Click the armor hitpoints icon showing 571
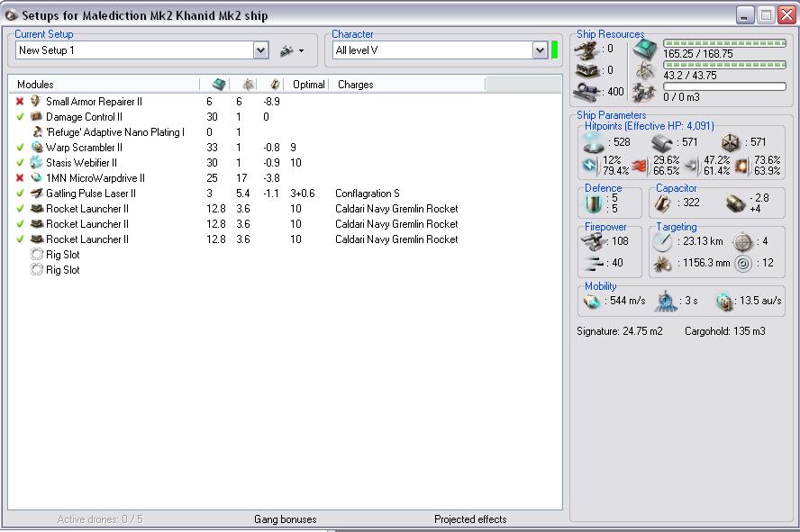The height and width of the screenshot is (532, 800). (662, 143)
